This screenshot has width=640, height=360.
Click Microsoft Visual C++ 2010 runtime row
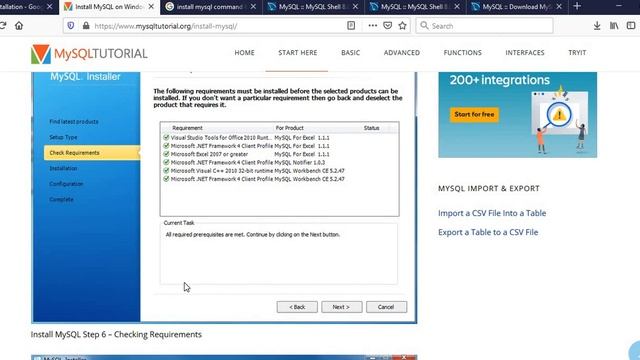(x=280, y=171)
